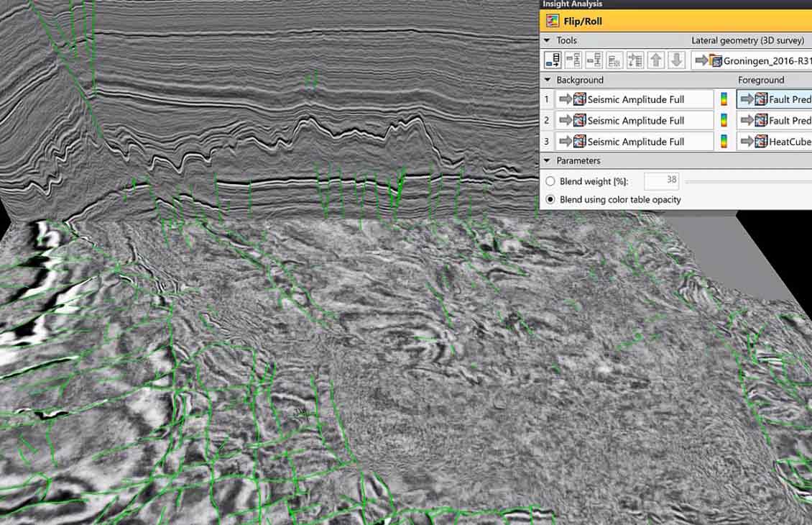Select the Blend weight [%] radio button

pyautogui.click(x=550, y=181)
